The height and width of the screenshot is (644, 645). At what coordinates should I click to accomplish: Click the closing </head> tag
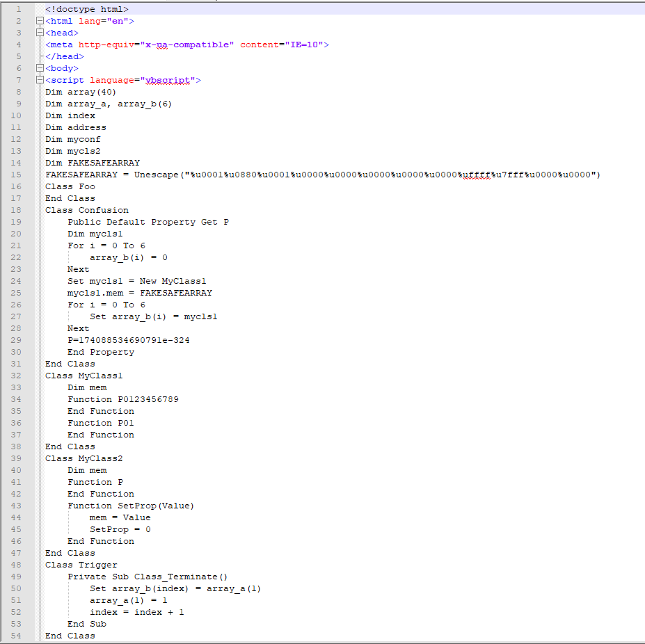point(65,56)
